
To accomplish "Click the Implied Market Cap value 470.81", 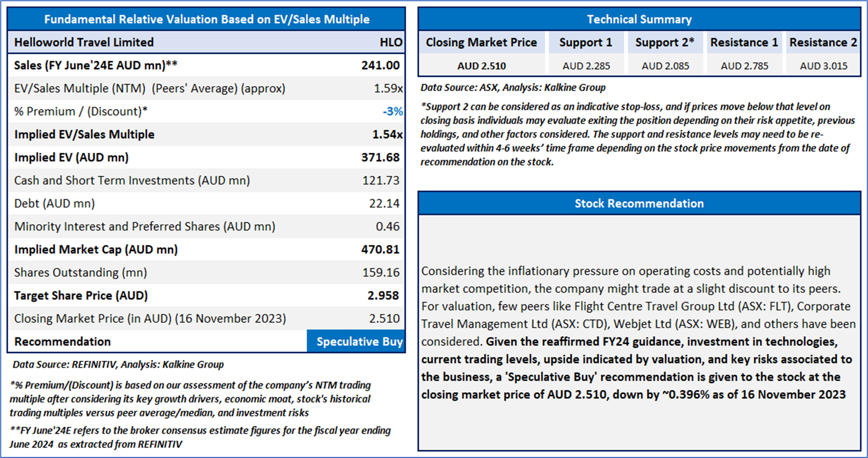I will pos(380,249).
